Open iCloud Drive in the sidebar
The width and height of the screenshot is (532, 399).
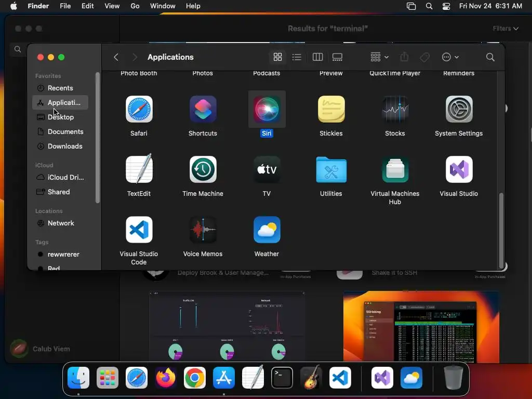point(60,178)
